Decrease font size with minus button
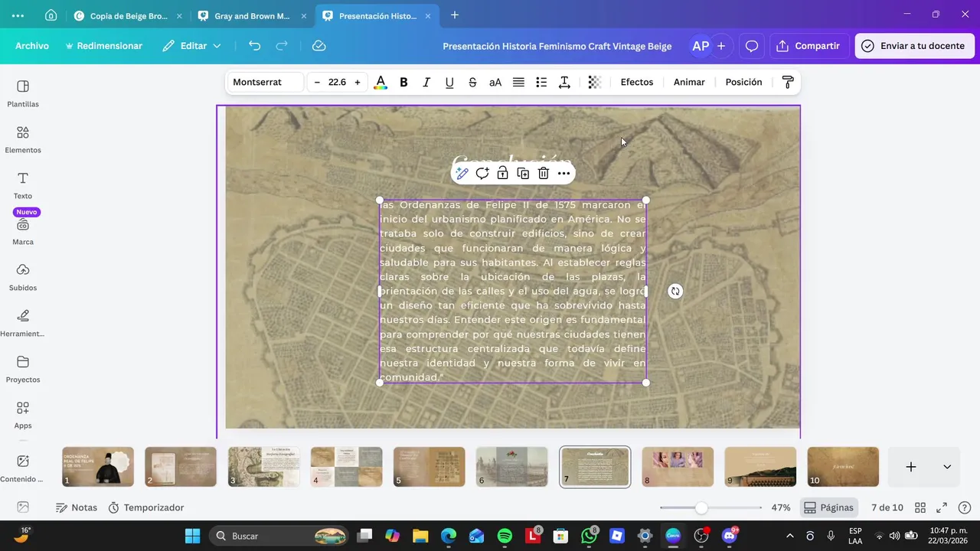 pyautogui.click(x=317, y=82)
